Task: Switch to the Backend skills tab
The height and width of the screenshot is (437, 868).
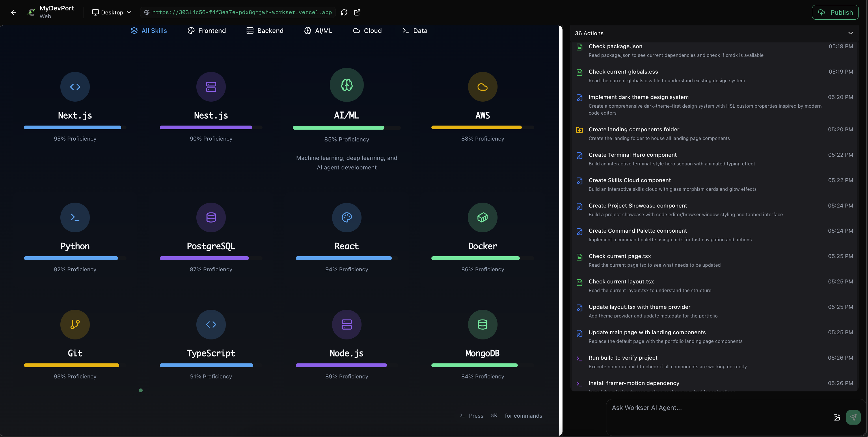Action: pos(265,31)
